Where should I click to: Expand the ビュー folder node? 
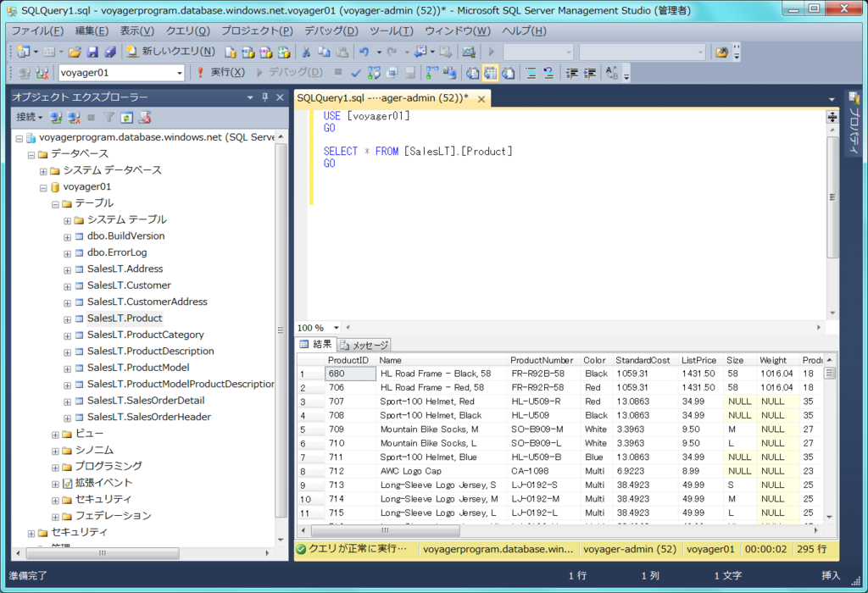pos(55,435)
